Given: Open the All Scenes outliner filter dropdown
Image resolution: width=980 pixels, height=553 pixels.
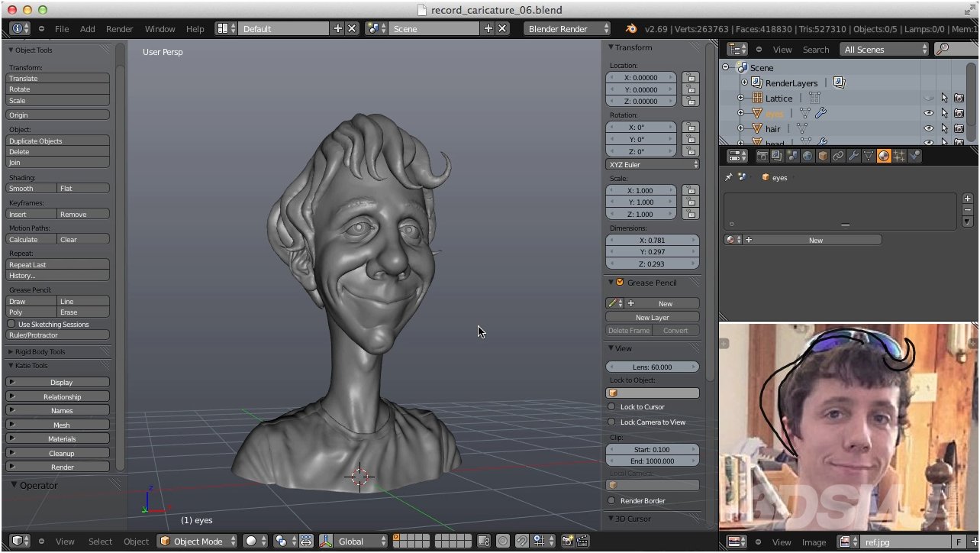Looking at the screenshot, I should 884,49.
